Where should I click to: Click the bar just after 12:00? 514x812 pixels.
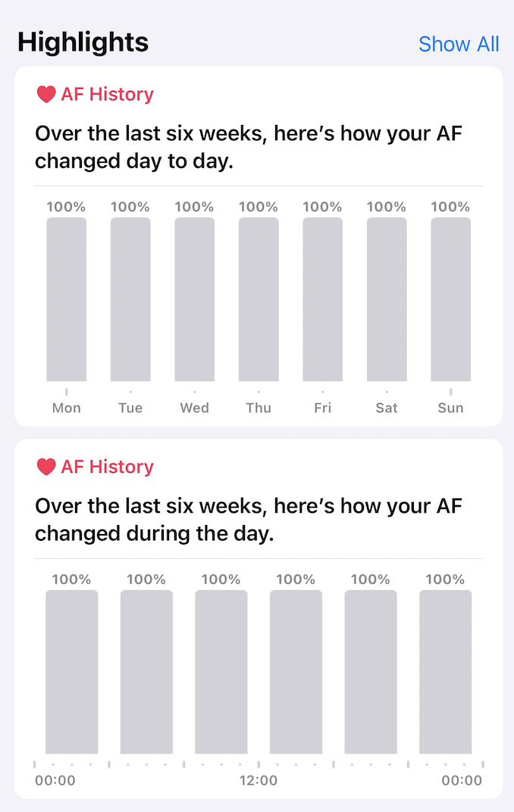(x=296, y=672)
